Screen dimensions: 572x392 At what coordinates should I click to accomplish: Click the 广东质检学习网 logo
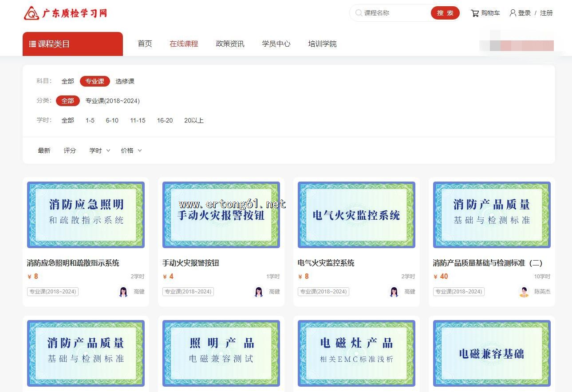[65, 13]
